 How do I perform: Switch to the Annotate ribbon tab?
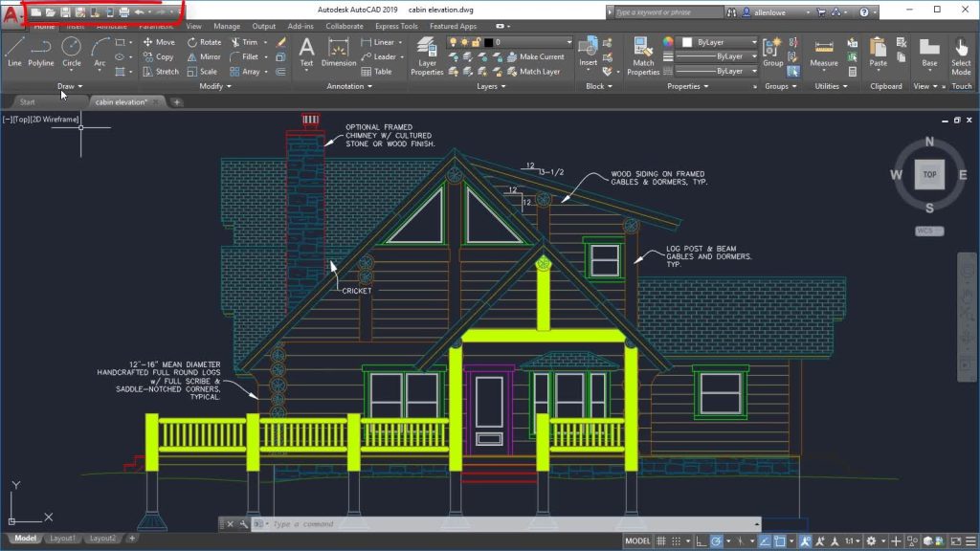click(110, 27)
